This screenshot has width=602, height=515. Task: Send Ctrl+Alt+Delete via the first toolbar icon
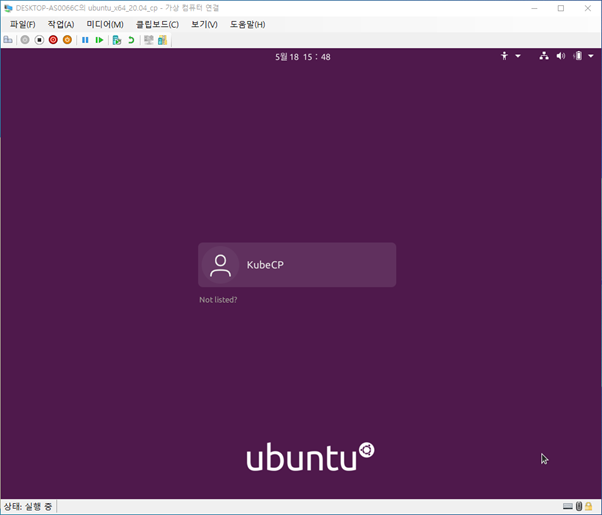pyautogui.click(x=8, y=40)
